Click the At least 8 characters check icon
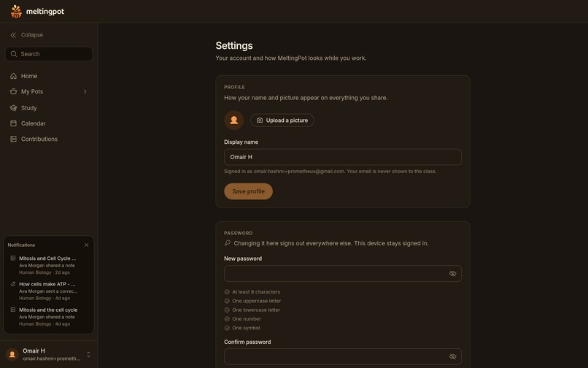This screenshot has width=588, height=368. click(x=227, y=292)
